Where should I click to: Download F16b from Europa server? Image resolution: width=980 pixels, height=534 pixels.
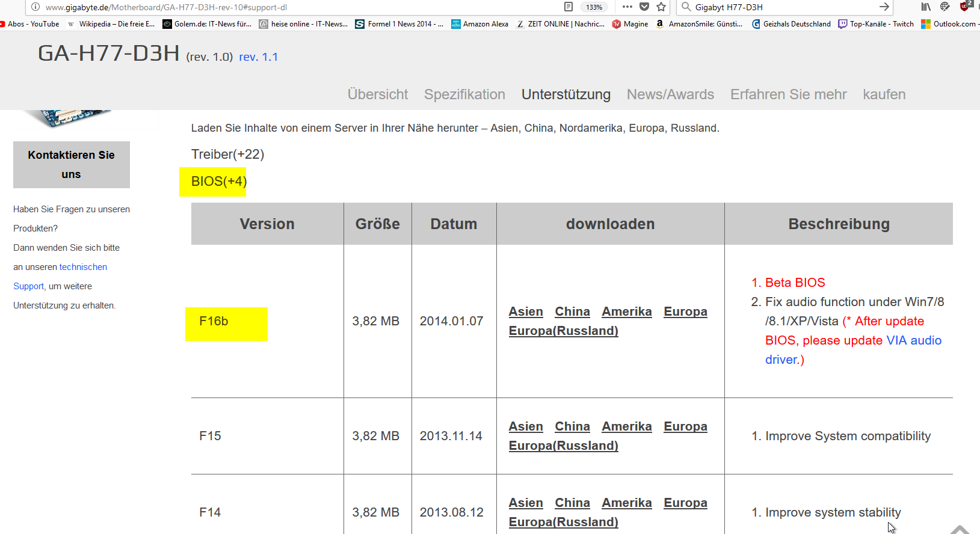pyautogui.click(x=685, y=311)
